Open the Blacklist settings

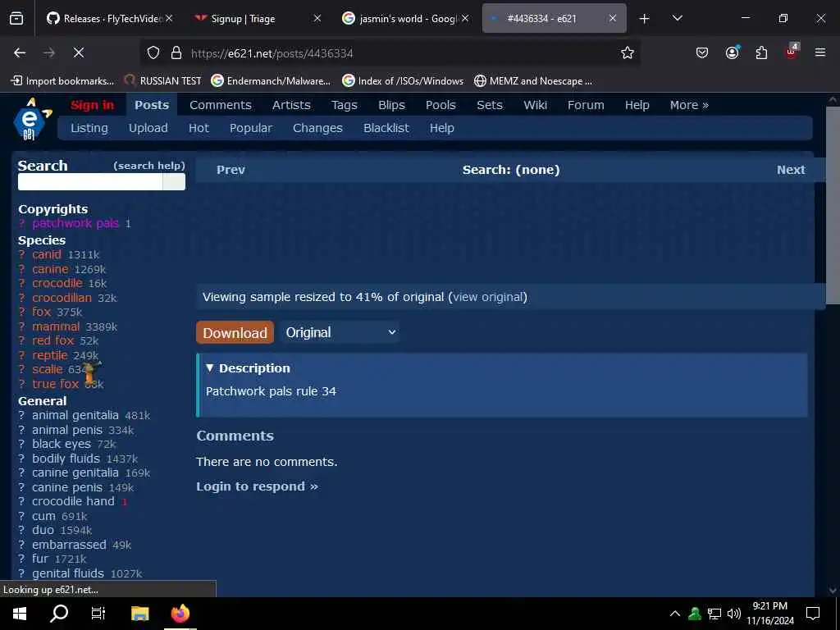[386, 128]
